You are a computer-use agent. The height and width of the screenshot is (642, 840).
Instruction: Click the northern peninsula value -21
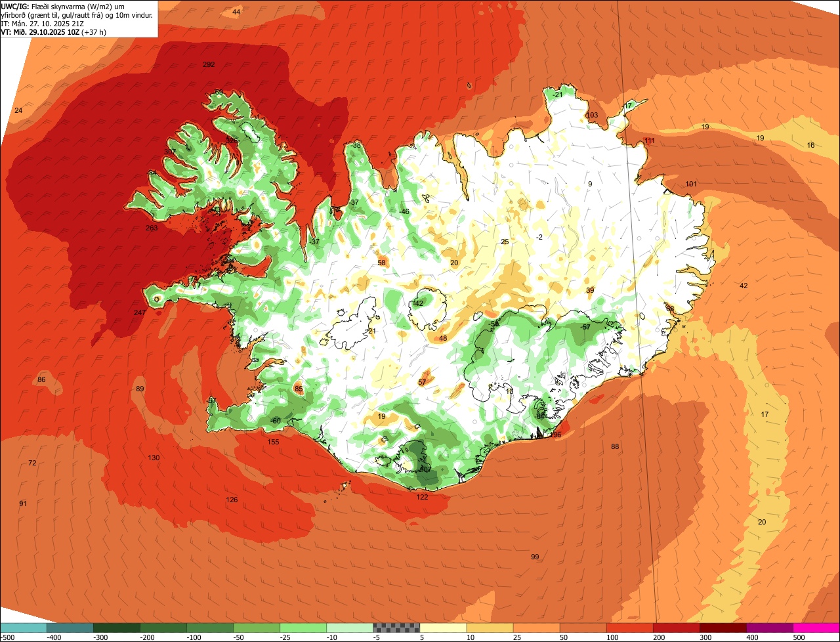pyautogui.click(x=558, y=95)
